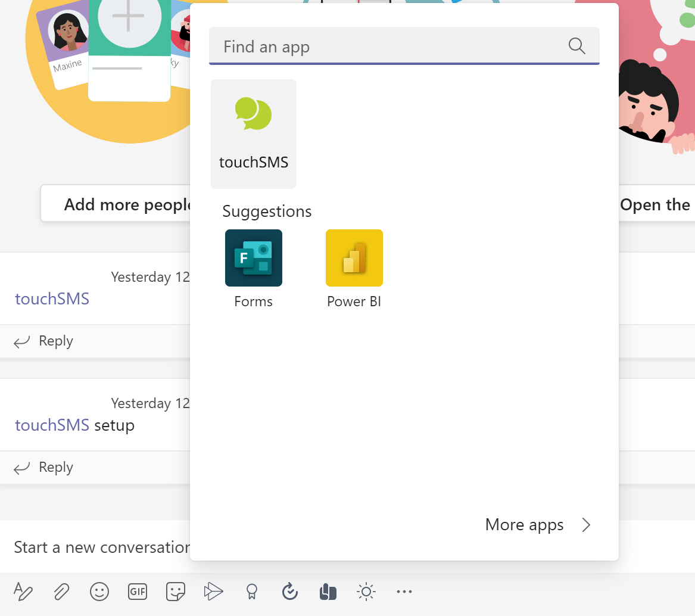Open the sticker picker
This screenshot has width=695, height=616.
tap(176, 592)
